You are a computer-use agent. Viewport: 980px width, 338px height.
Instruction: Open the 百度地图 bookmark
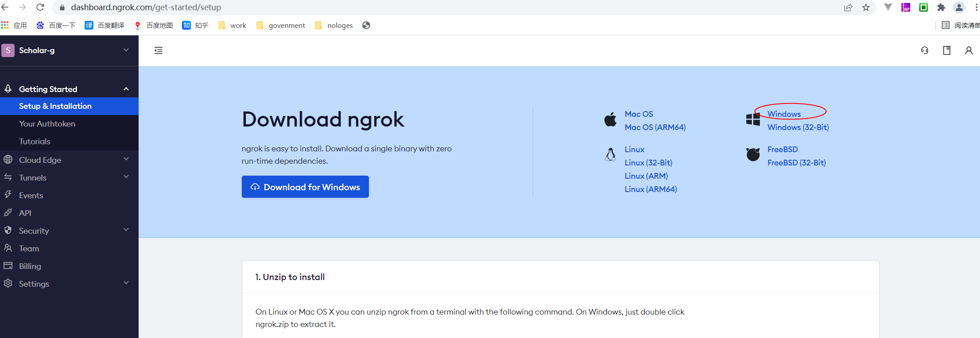pos(153,25)
